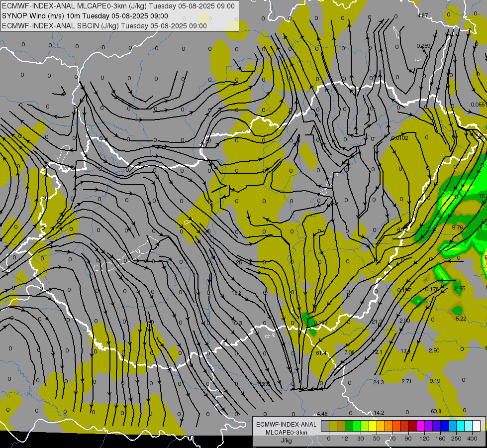Click the cyan legend swatch
This screenshot has width=487, height=448.
pos(461,426)
